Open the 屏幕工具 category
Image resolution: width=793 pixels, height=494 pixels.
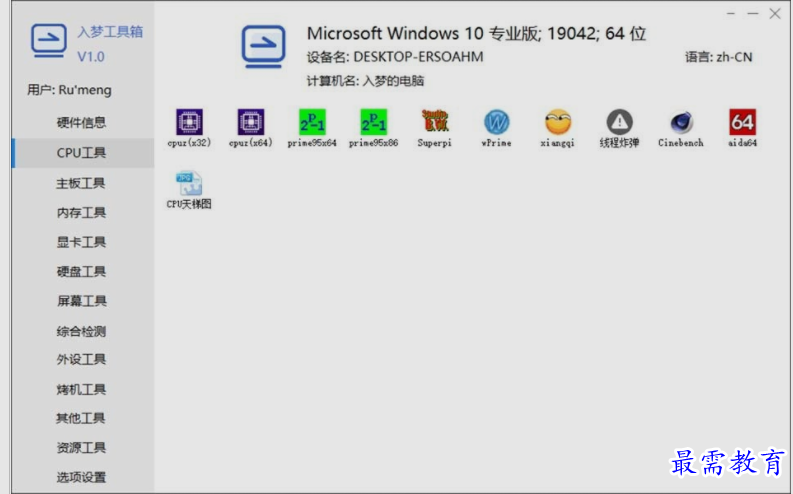coord(81,301)
